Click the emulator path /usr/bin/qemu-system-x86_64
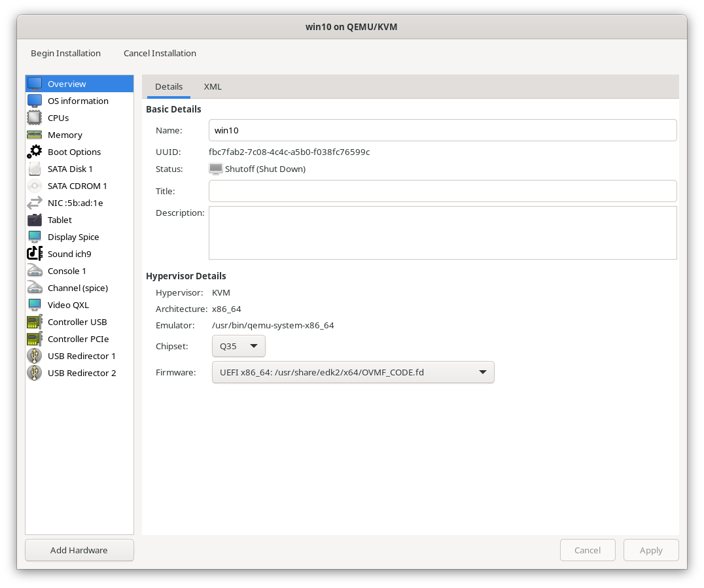Viewport: 704px width, 588px height. coord(273,326)
